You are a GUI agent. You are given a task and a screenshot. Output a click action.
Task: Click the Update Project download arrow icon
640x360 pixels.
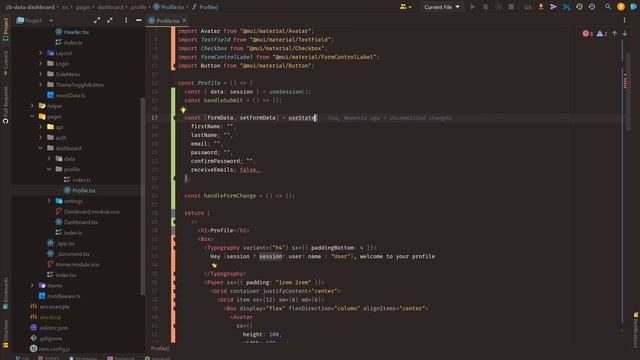tap(541, 7)
